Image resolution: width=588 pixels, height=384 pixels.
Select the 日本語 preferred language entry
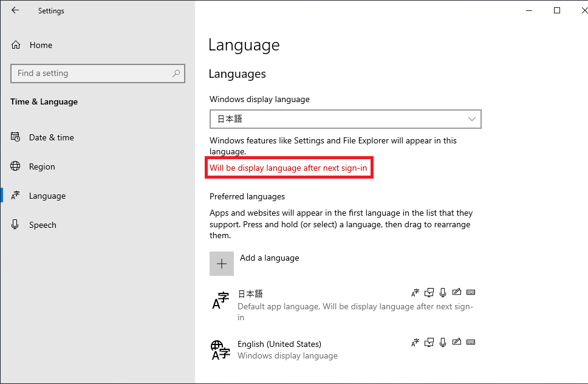click(343, 304)
